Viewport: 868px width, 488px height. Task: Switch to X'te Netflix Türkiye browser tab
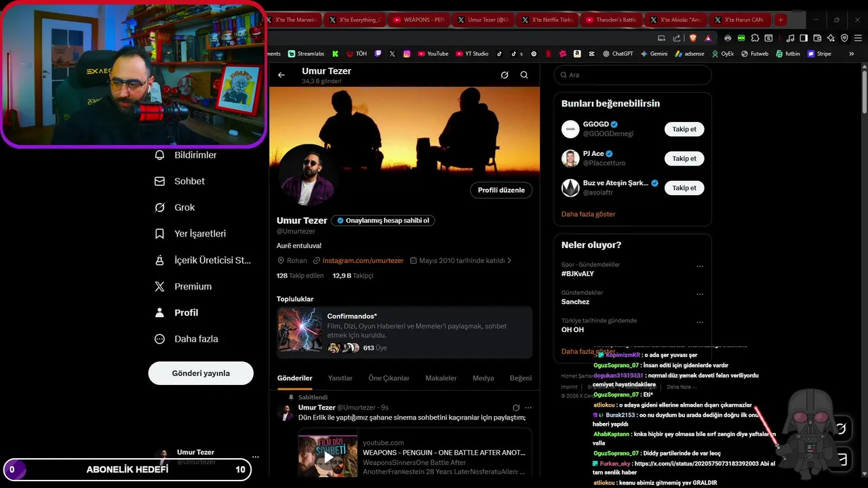click(x=547, y=20)
